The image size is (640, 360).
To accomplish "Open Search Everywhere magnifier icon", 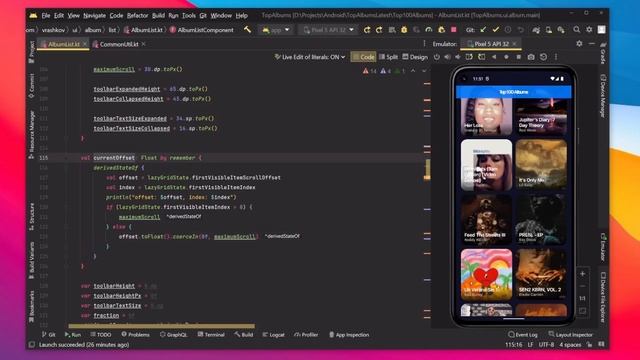I will click(576, 30).
